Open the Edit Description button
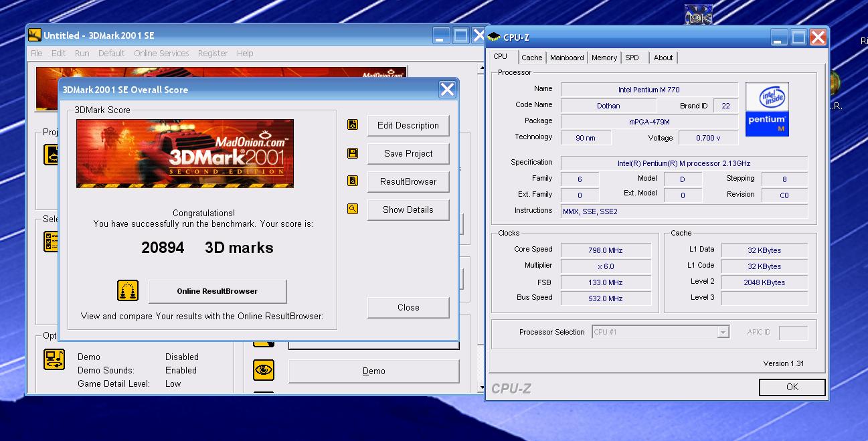 408,125
